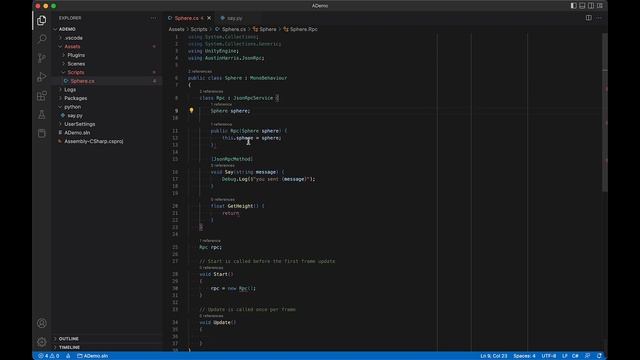Open the Source Control view

pos(42,58)
